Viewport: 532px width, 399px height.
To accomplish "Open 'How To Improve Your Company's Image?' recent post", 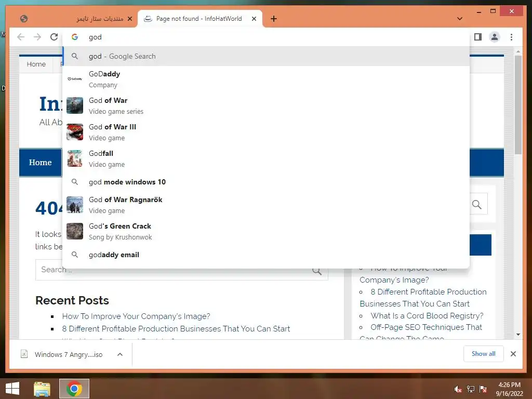I will (x=136, y=316).
